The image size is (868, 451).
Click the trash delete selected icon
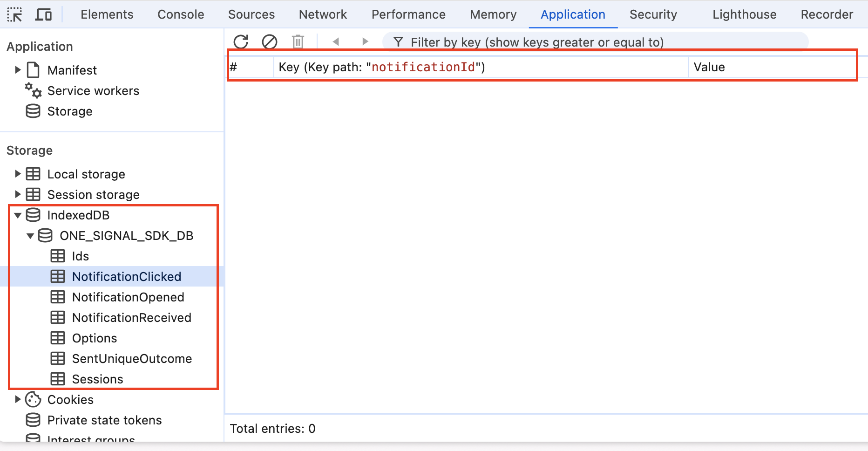tap(298, 42)
